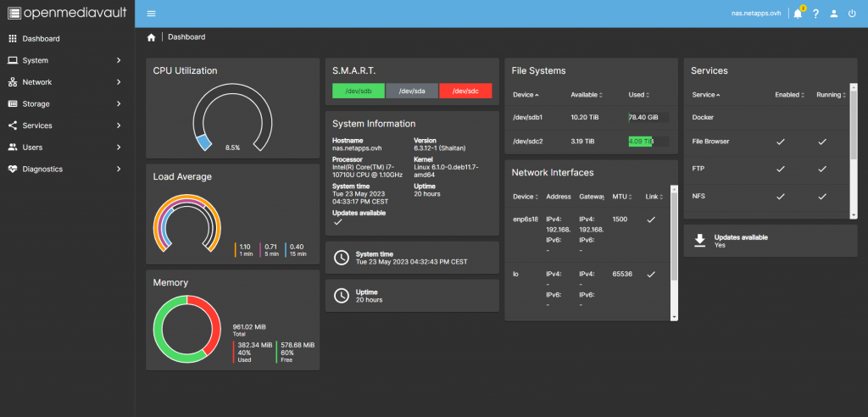Image resolution: width=868 pixels, height=417 pixels.
Task: Click the hamburger menu icon in top bar
Action: [x=151, y=14]
